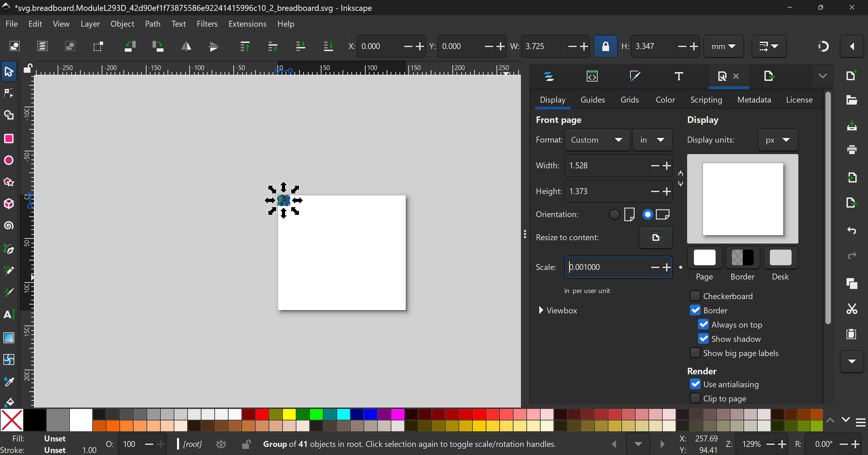Select portrait orientation radio button
The image size is (868, 455).
tap(614, 215)
